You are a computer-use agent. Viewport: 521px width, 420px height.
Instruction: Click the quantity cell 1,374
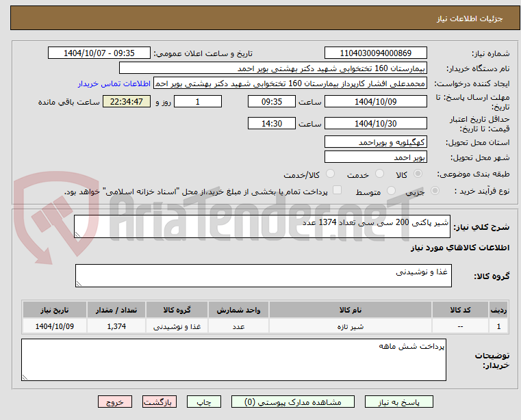(x=116, y=326)
